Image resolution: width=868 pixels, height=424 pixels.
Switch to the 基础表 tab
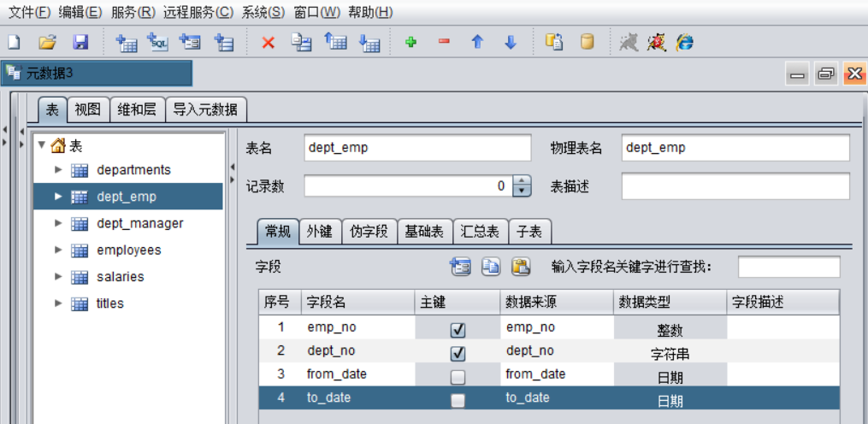point(424,232)
